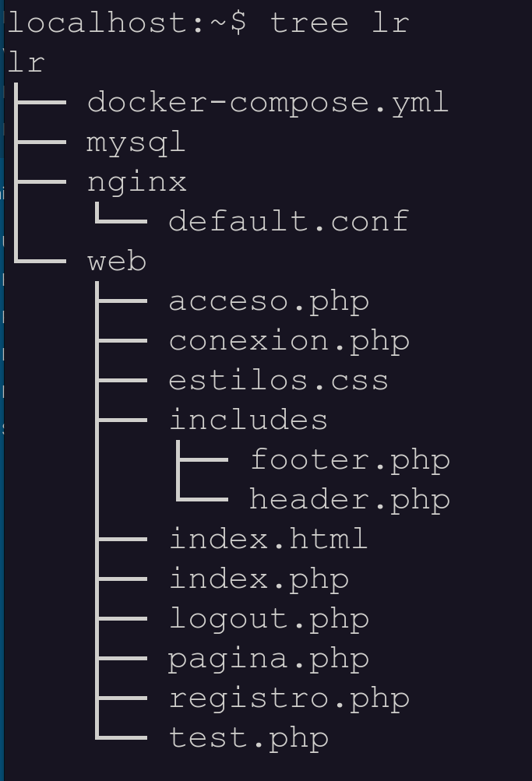Select default.conf under nginx
Screen dimensions: 532x781
[289, 222]
